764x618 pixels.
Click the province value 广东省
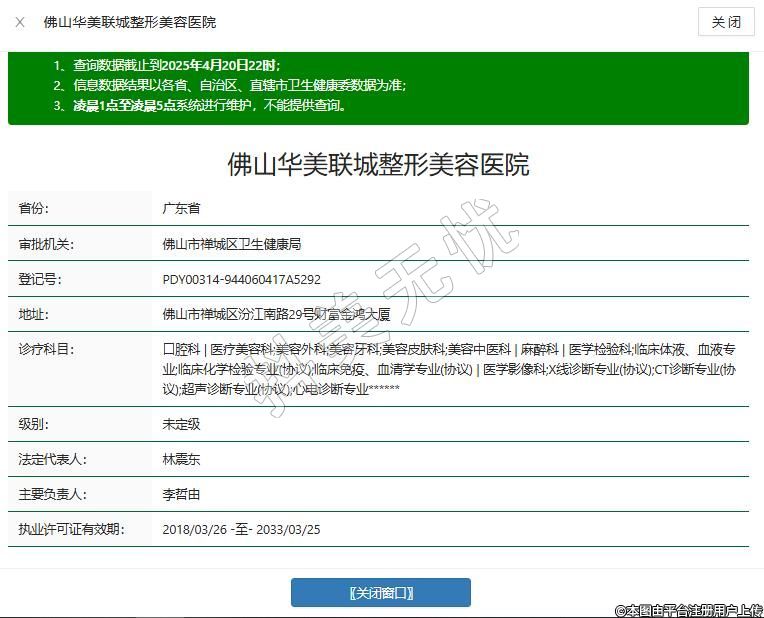(x=181, y=208)
